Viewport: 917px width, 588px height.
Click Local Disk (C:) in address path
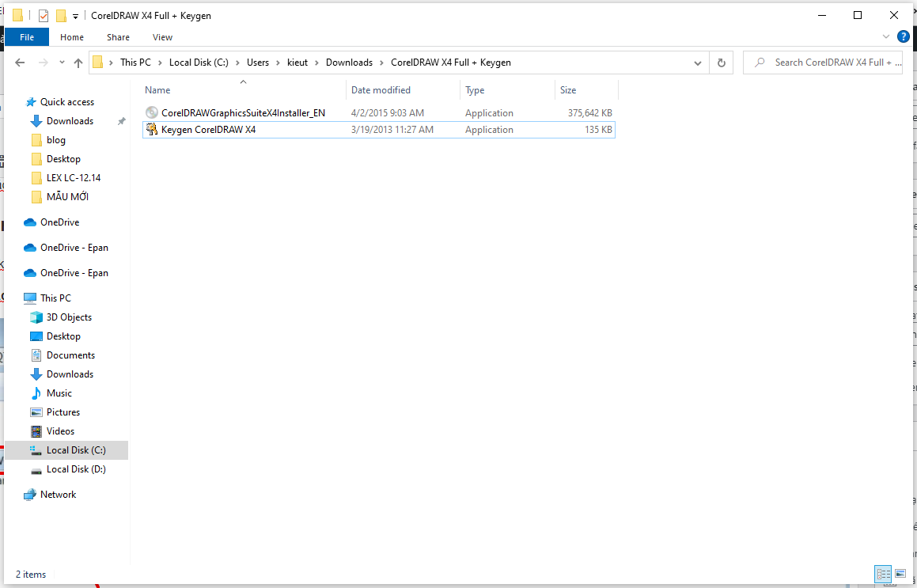point(199,63)
